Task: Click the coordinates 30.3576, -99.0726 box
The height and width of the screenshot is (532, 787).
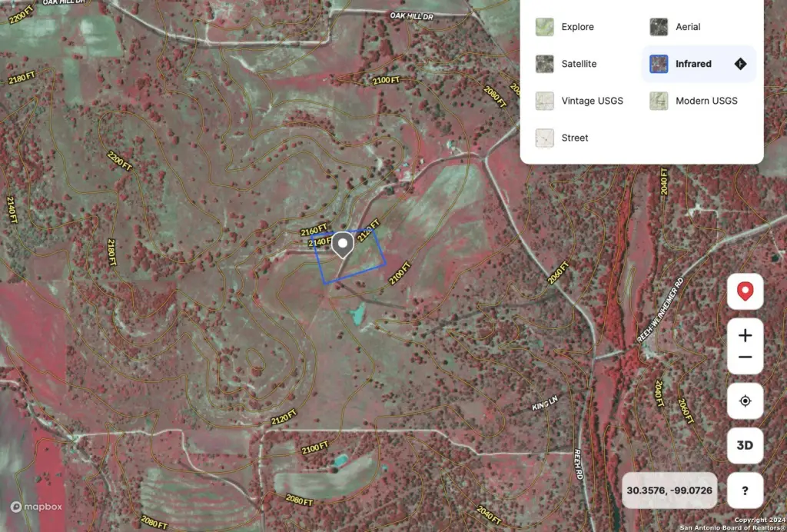Action: pyautogui.click(x=669, y=490)
